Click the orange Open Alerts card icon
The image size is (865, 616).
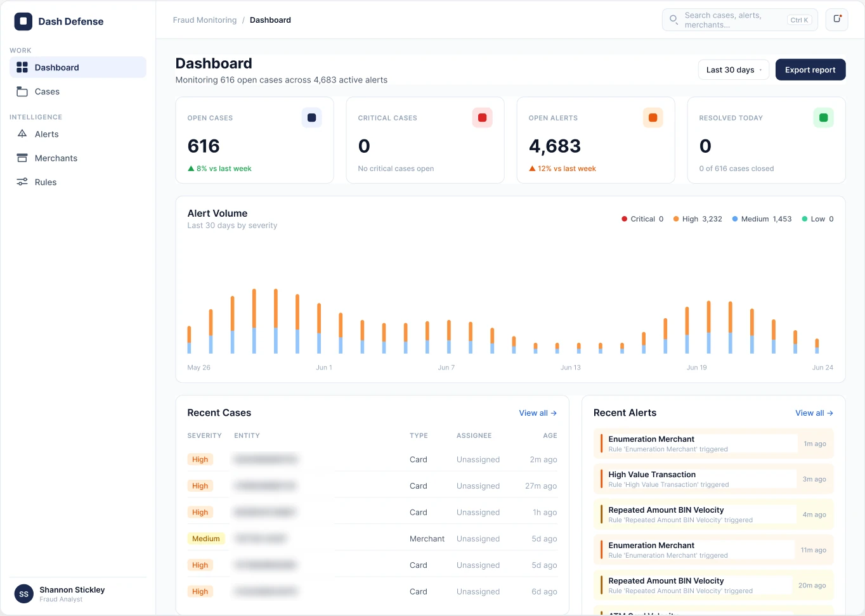653,117
